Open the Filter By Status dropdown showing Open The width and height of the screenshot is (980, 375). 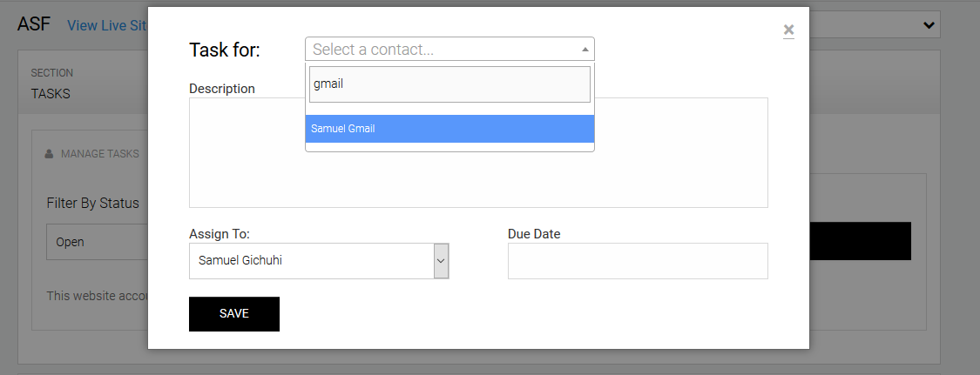click(96, 242)
